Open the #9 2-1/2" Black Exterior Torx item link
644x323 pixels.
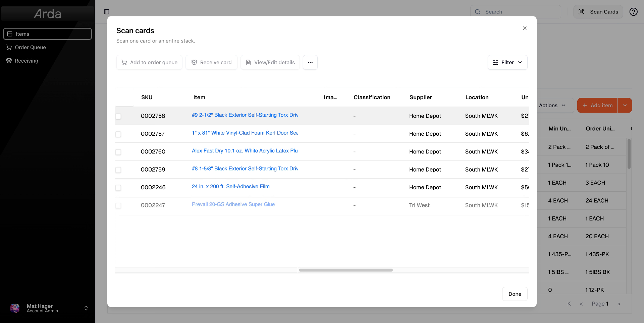[x=245, y=115]
